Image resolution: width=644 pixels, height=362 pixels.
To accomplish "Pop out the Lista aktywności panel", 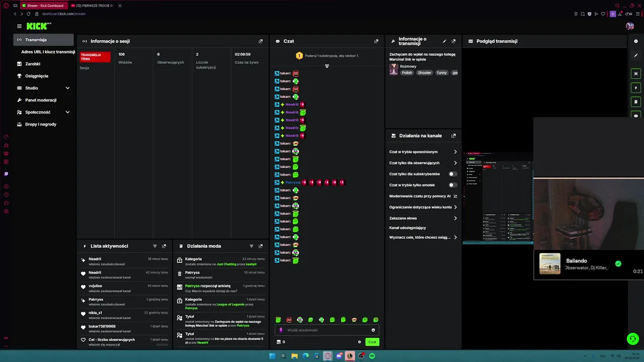I will (164, 246).
